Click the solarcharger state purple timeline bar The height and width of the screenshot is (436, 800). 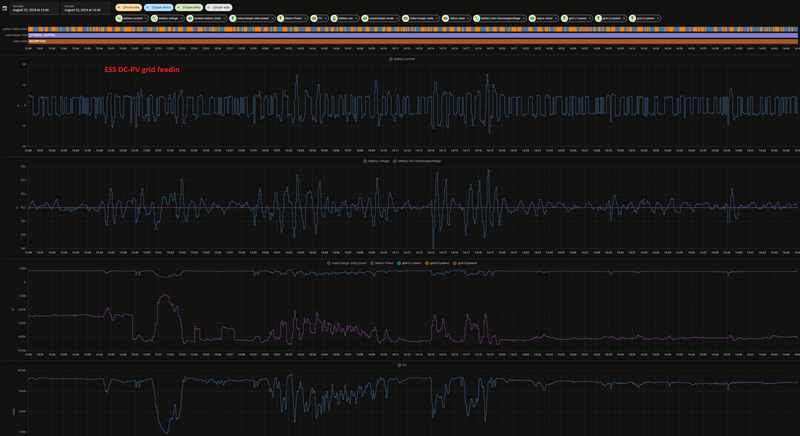[413, 35]
